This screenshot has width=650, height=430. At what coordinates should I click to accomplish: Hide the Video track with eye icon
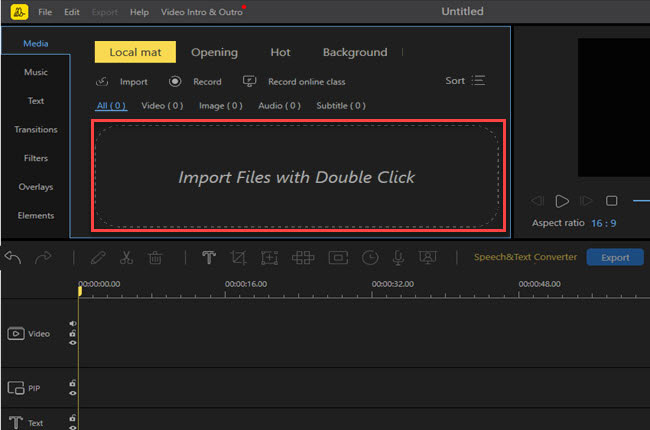pyautogui.click(x=72, y=342)
